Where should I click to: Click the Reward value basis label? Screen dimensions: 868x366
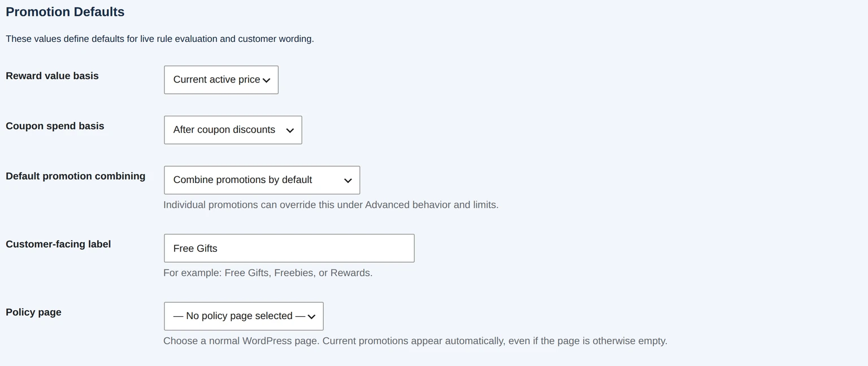click(52, 76)
